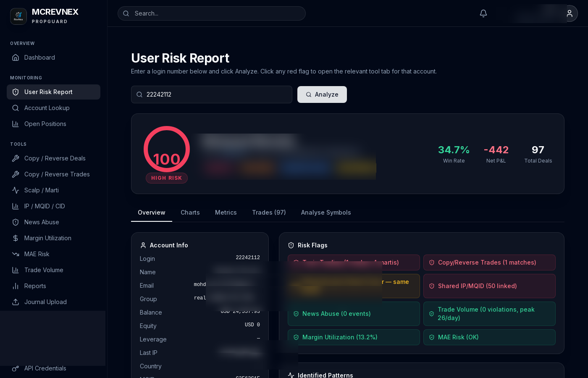Click the Analyze button
The image size is (588, 378).
[x=322, y=94]
